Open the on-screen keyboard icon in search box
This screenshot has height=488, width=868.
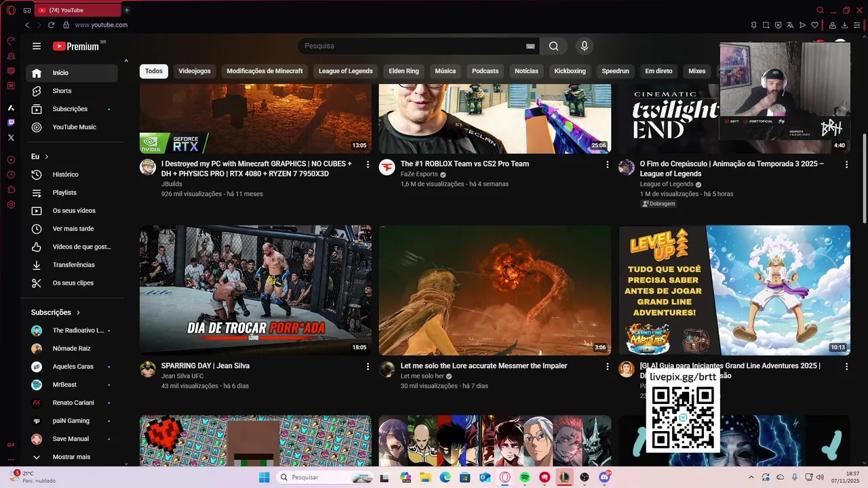pyautogui.click(x=530, y=46)
